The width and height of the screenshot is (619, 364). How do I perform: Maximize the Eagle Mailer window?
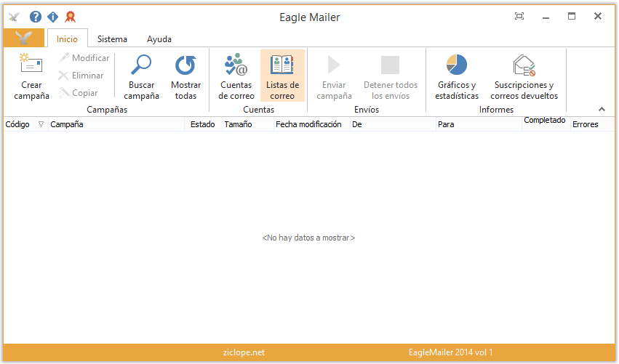[x=572, y=16]
